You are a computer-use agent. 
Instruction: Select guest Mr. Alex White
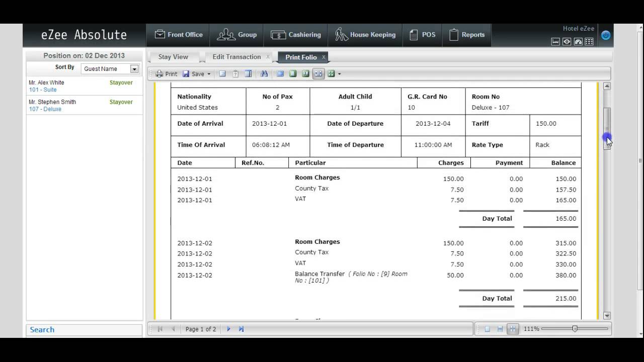pyautogui.click(x=46, y=82)
